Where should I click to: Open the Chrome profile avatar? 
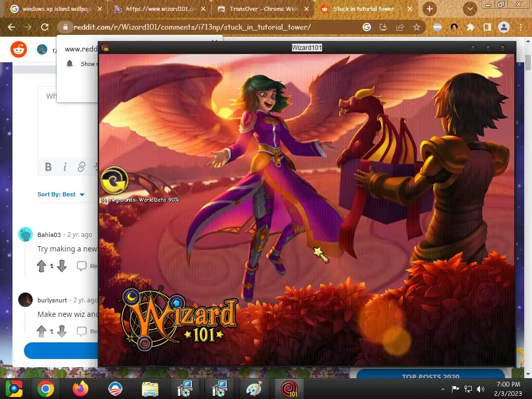[x=504, y=27]
